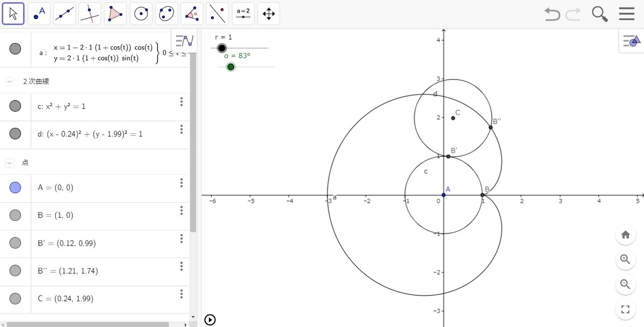Collapse the 2次曲線 group
This screenshot has height=327, width=644.
(10, 81)
